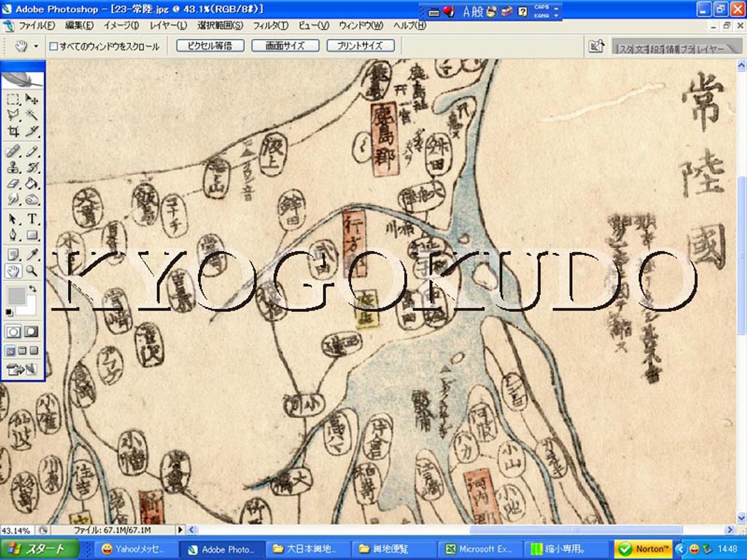The width and height of the screenshot is (747, 560).
Task: Select the Brush tool
Action: point(31,152)
